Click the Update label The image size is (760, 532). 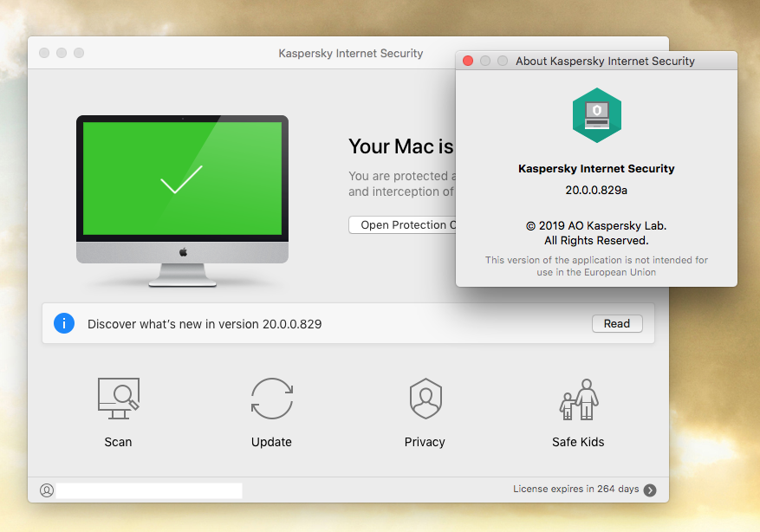[271, 442]
